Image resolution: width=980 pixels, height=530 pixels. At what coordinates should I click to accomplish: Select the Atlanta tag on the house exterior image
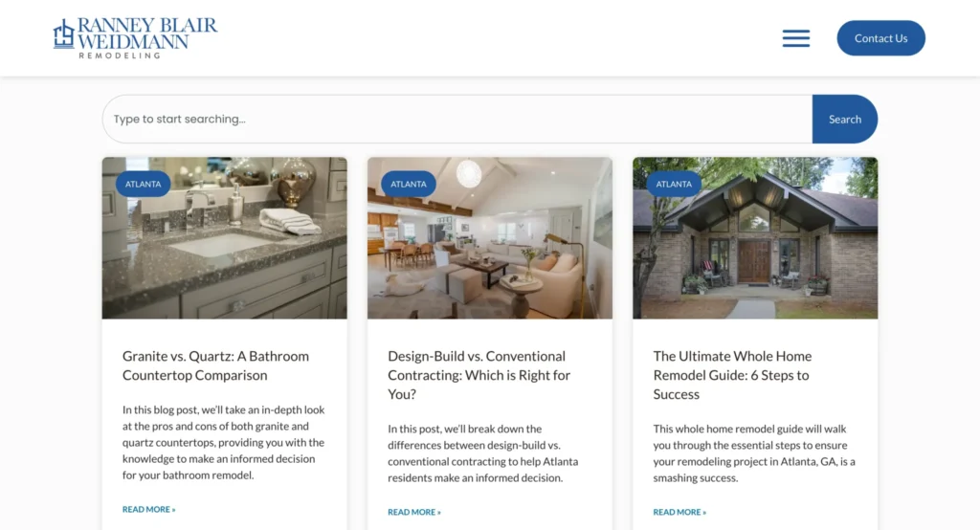(x=674, y=184)
